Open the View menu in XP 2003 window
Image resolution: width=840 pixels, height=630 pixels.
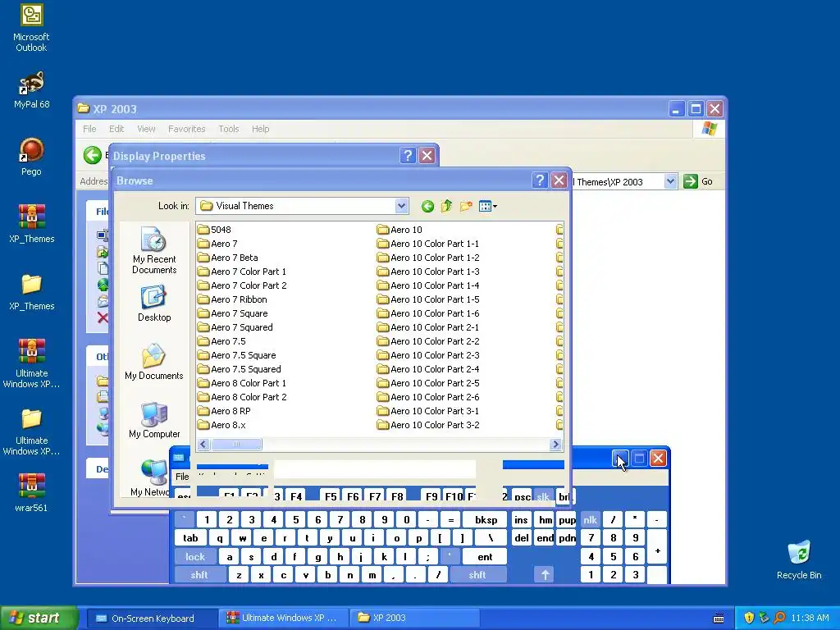point(146,129)
